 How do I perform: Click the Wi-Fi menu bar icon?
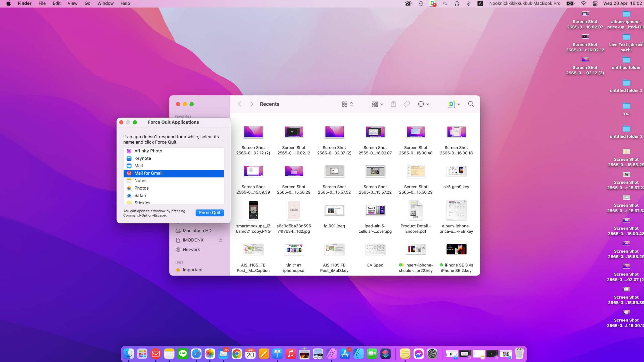point(583,4)
